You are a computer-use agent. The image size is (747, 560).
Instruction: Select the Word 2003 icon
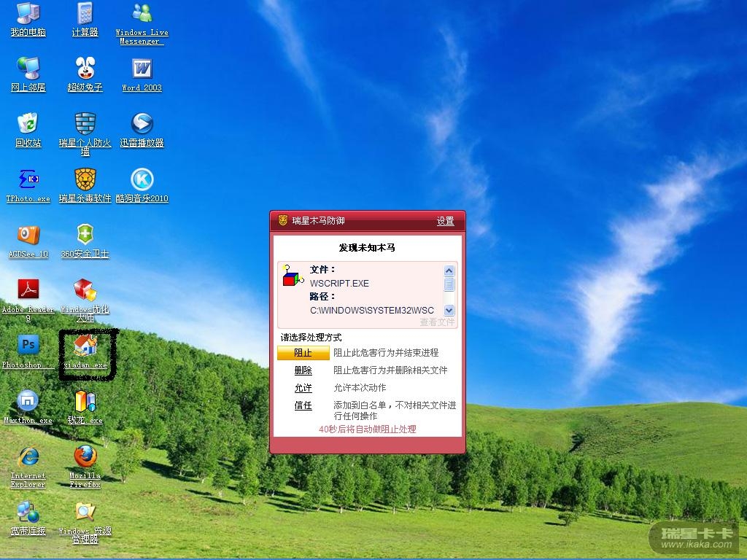point(142,74)
